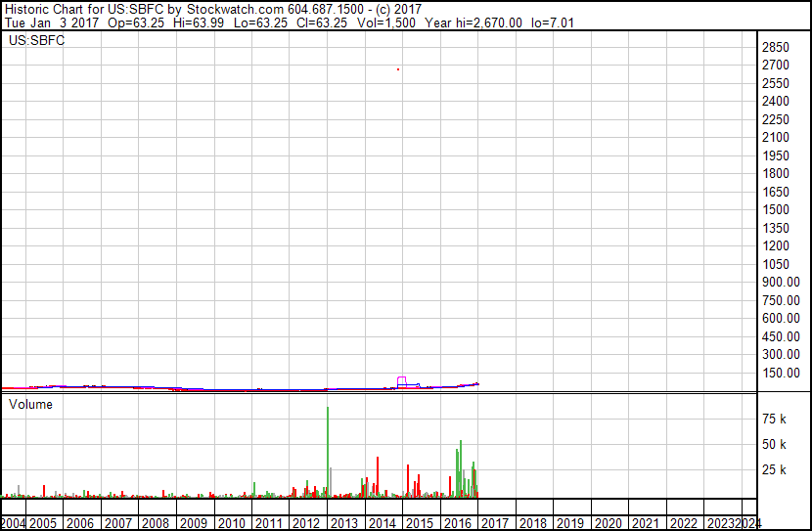812x531 pixels.
Task: Click the 1650 price axis label
Action: pos(775,192)
